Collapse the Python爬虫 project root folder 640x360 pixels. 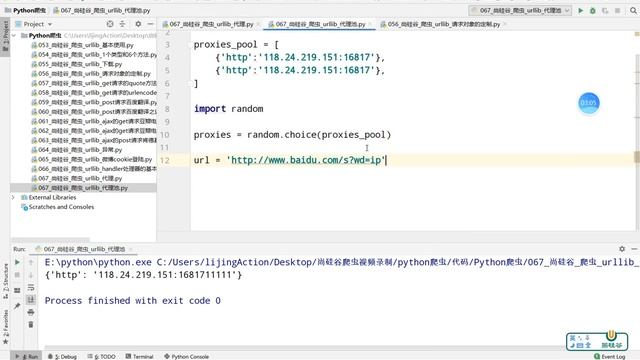pos(14,36)
